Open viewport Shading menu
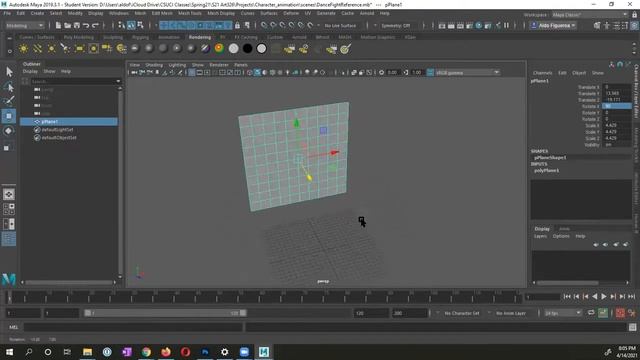 pyautogui.click(x=154, y=65)
